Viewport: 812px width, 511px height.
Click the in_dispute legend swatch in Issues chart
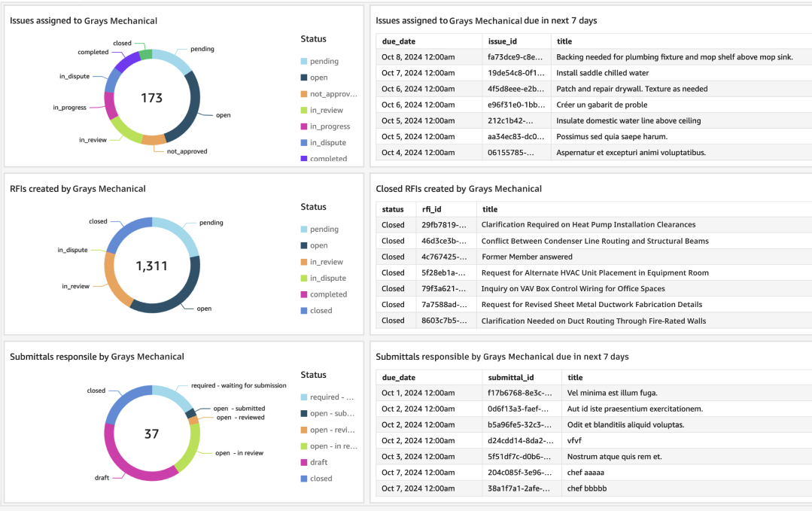(x=304, y=143)
